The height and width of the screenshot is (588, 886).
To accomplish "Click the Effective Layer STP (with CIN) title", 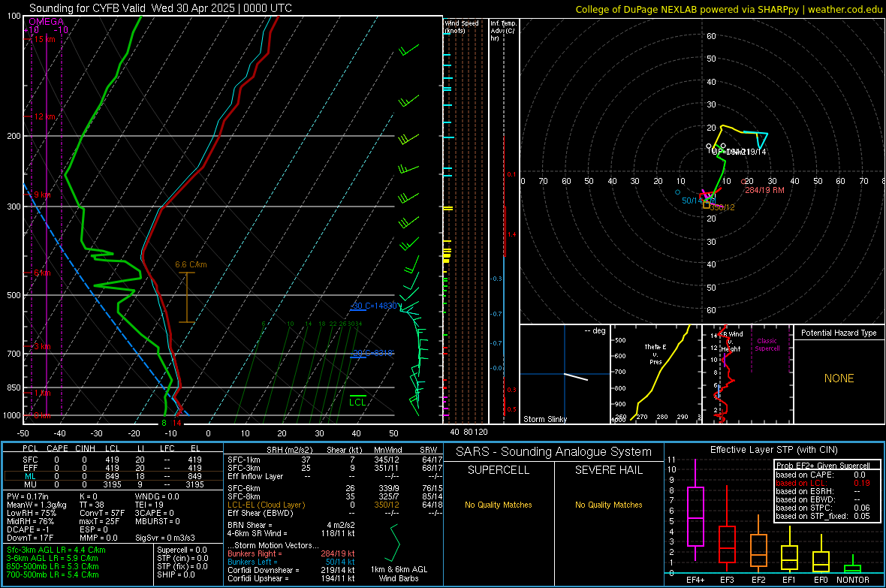I will 773,450.
